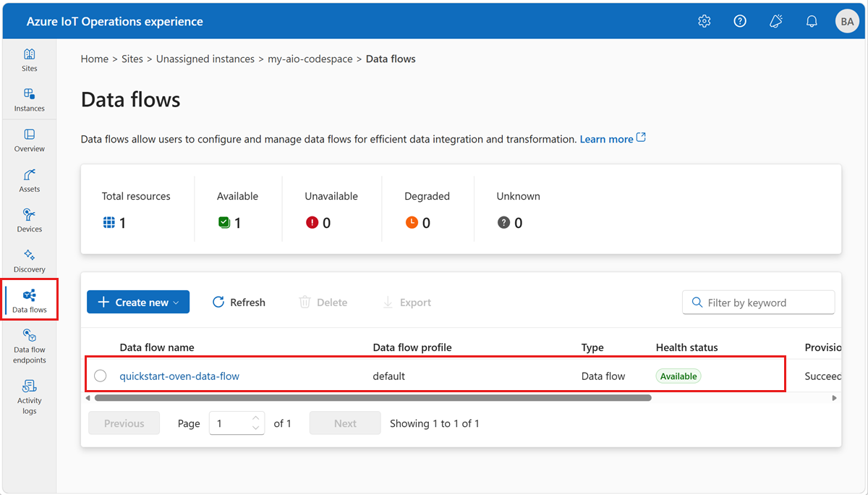Focus the Filter by keyword field
This screenshot has height=495, width=868.
[758, 302]
